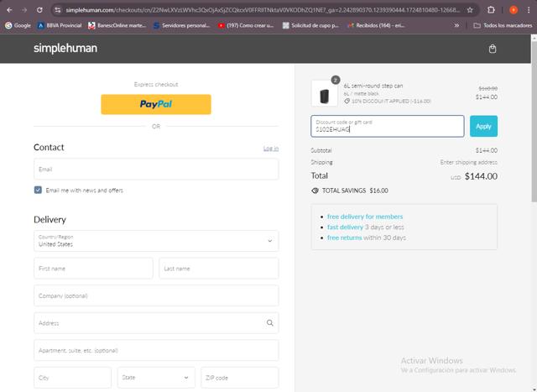Click the Company (optional) field
The width and height of the screenshot is (537, 392).
(156, 295)
